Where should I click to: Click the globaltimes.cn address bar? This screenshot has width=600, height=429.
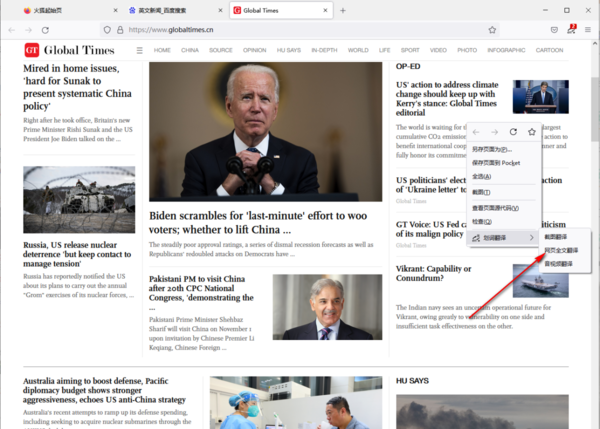298,30
